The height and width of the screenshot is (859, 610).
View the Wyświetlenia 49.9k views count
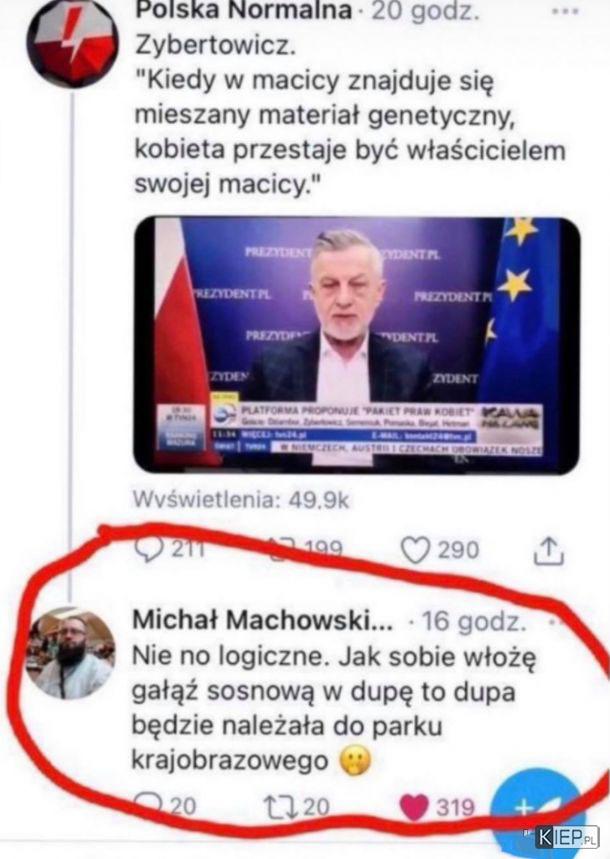point(241,500)
